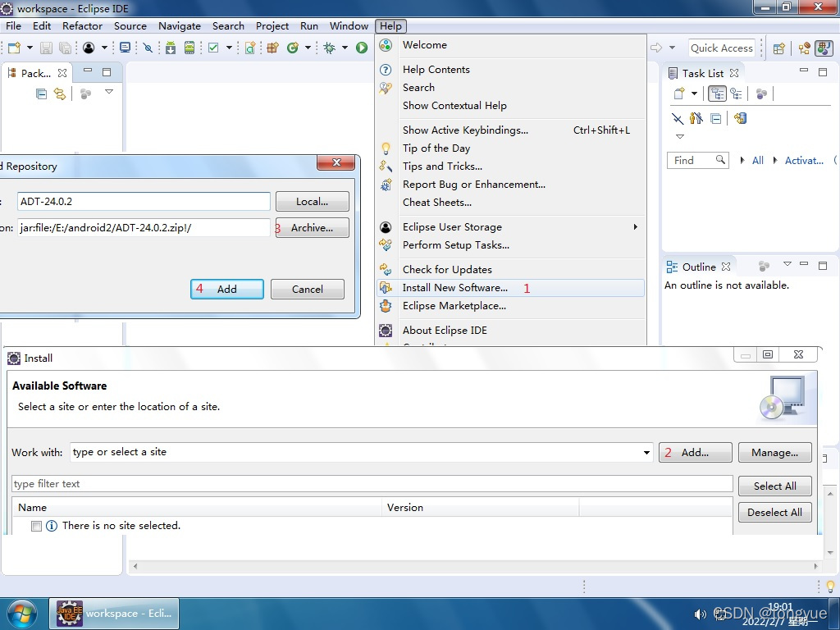840x630 pixels.
Task: Click the New Java Class file icon
Action: [x=250, y=48]
